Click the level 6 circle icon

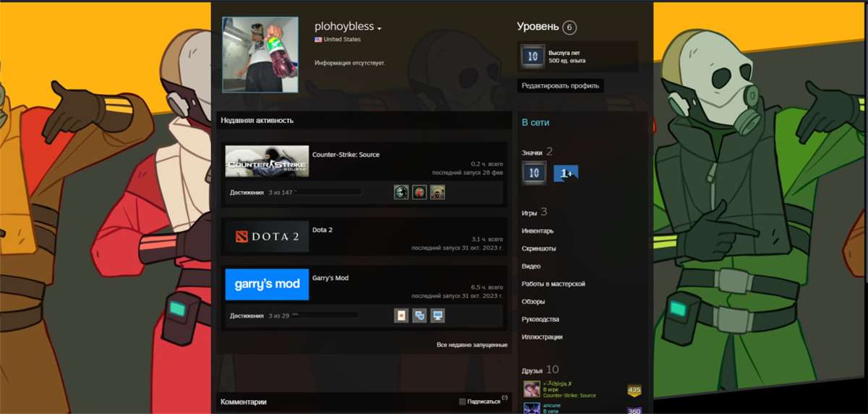pyautogui.click(x=569, y=28)
